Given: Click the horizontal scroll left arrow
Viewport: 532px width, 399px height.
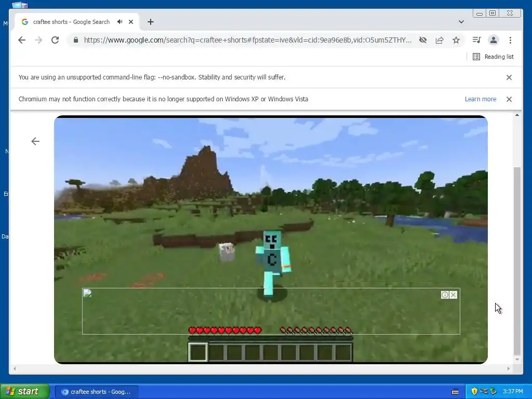Looking at the screenshot, I should coord(14,368).
